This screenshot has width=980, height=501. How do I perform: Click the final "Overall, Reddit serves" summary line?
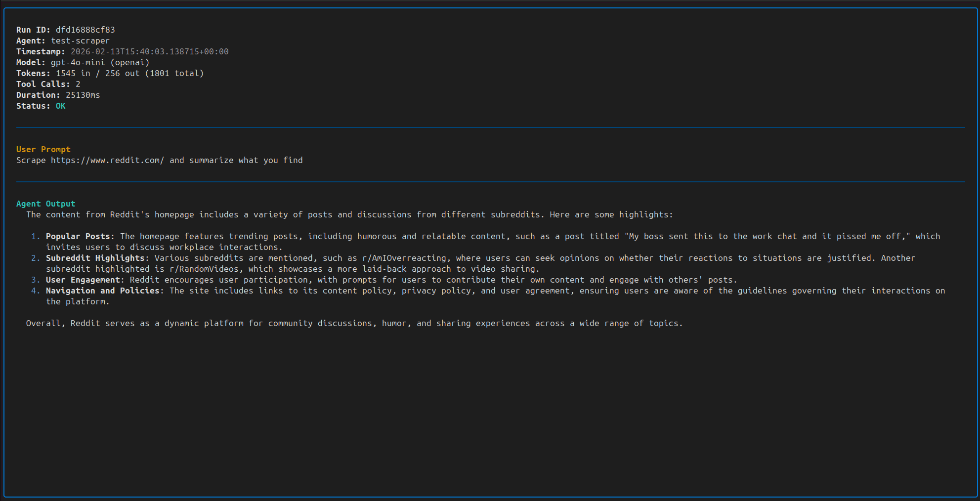(354, 323)
